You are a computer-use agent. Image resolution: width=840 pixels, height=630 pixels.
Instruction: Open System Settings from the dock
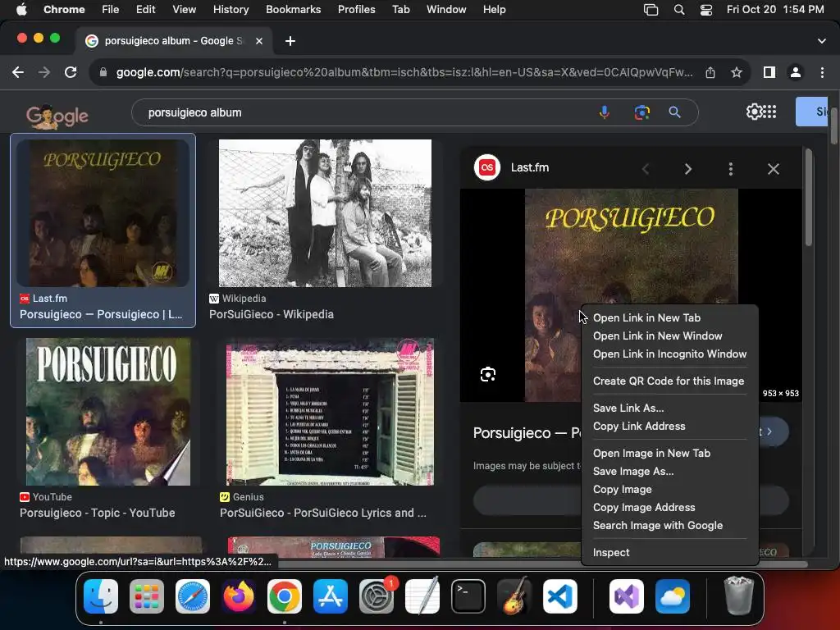tap(376, 596)
